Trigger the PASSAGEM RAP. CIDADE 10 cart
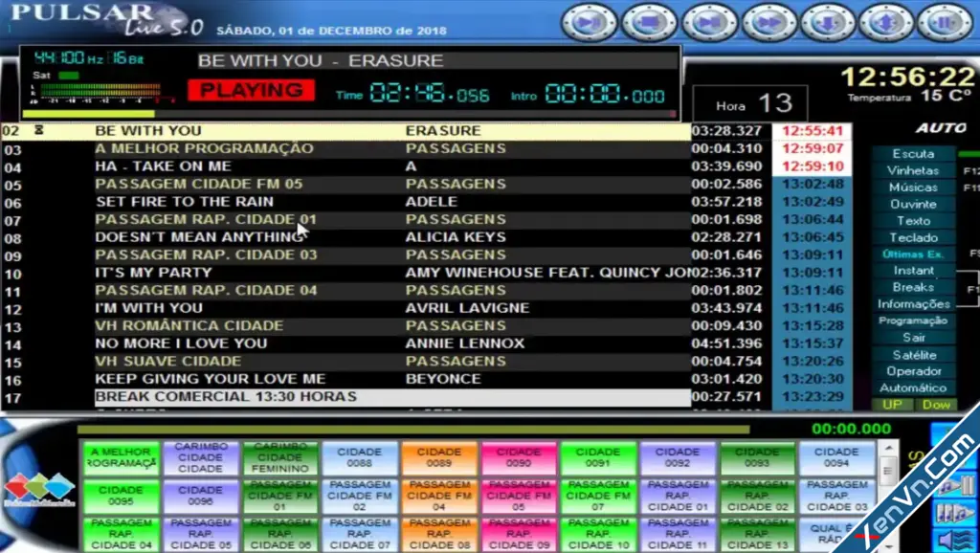This screenshot has height=553, width=980. click(597, 535)
